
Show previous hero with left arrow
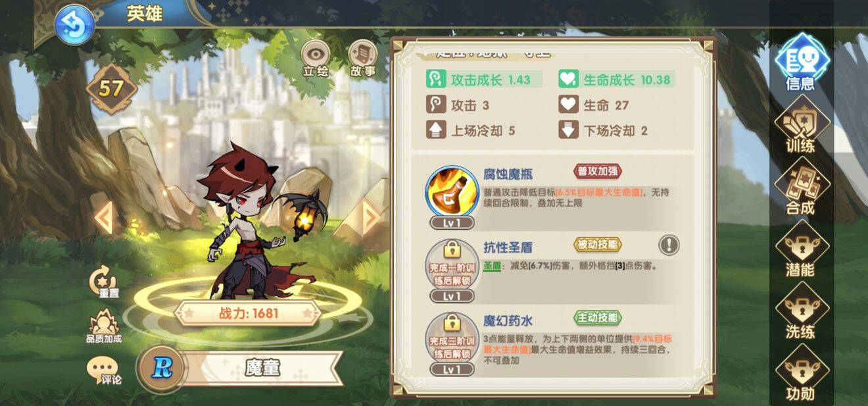103,218
